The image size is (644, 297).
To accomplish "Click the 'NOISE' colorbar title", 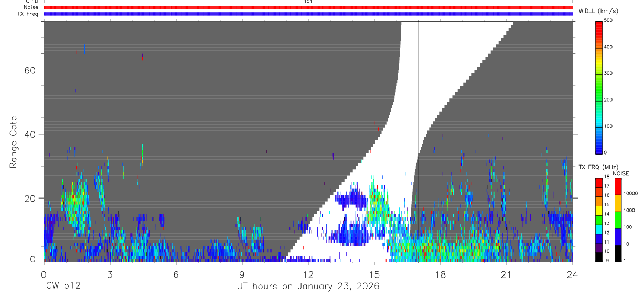I will [x=620, y=173].
